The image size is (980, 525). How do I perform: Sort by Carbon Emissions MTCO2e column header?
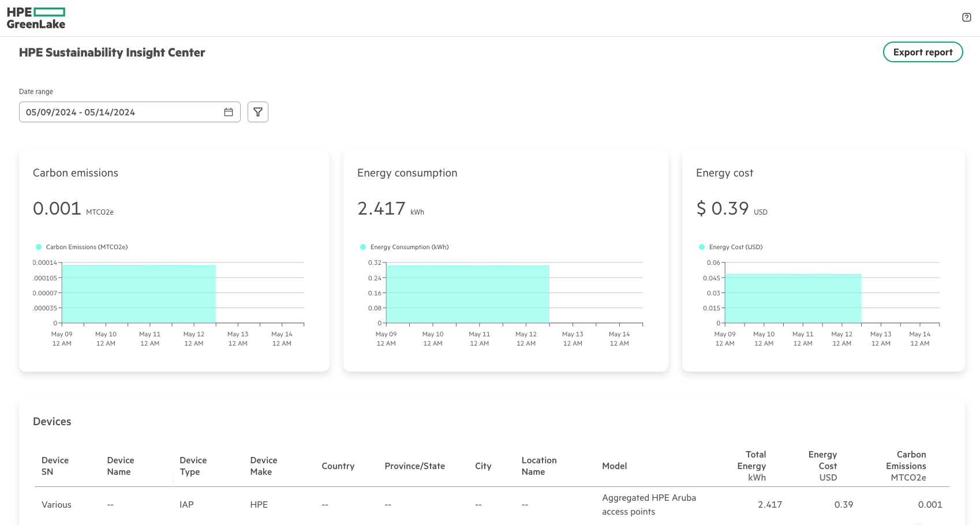[906, 466]
